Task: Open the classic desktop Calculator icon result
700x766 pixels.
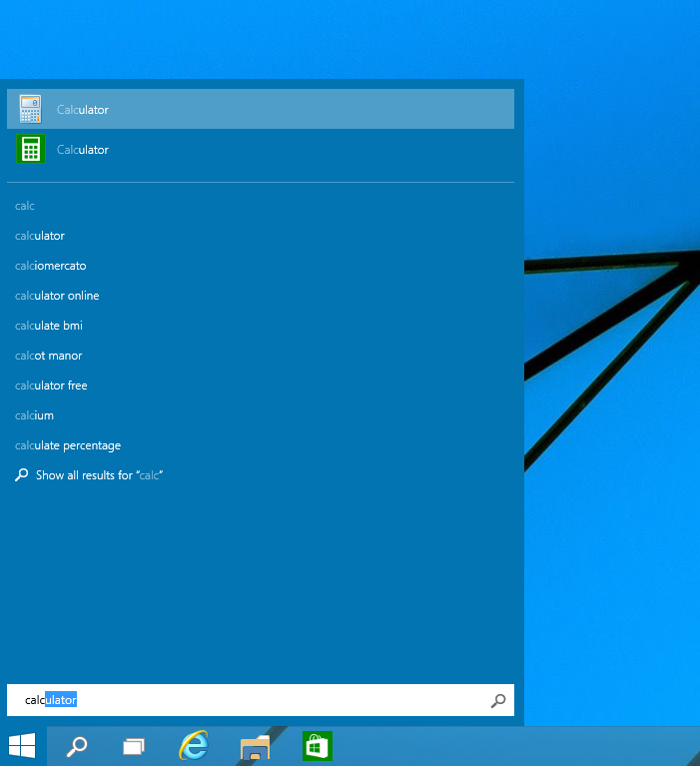Action: tap(30, 109)
